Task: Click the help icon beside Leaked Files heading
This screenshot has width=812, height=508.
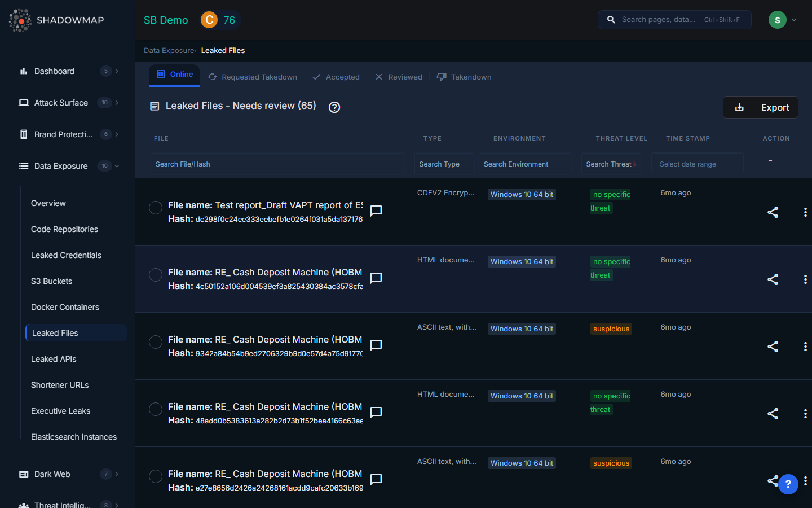Action: 334,107
